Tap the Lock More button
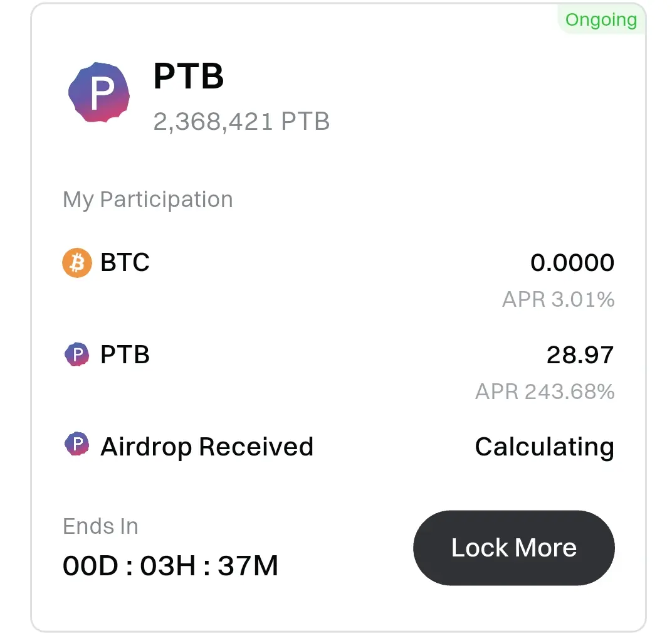The width and height of the screenshot is (672, 633). (x=514, y=548)
